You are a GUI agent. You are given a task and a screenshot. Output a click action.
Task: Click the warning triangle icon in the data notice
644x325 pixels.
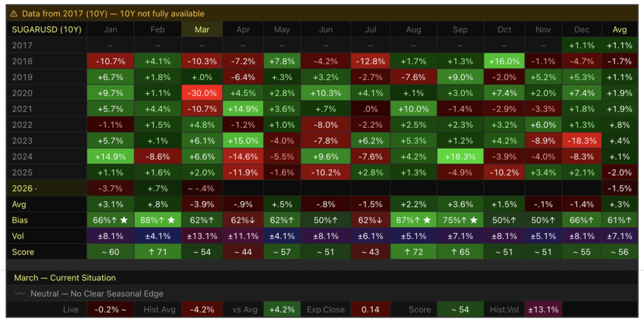14,14
